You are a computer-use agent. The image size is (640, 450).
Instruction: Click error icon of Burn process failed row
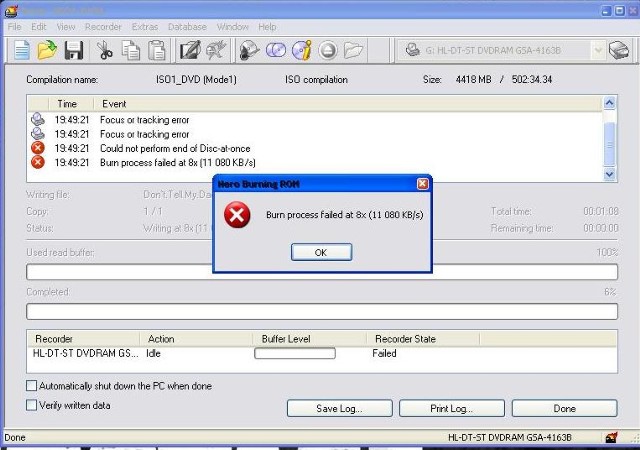pyautogui.click(x=38, y=162)
